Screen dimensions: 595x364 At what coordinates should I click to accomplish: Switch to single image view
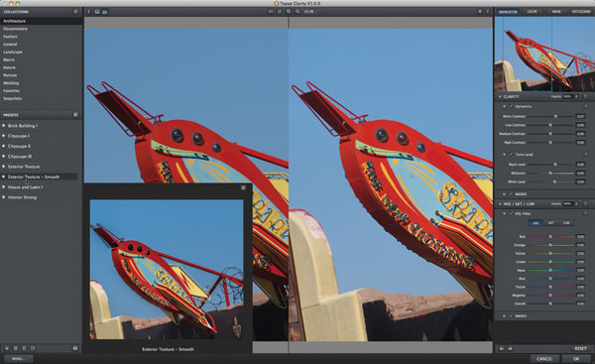pyautogui.click(x=97, y=12)
